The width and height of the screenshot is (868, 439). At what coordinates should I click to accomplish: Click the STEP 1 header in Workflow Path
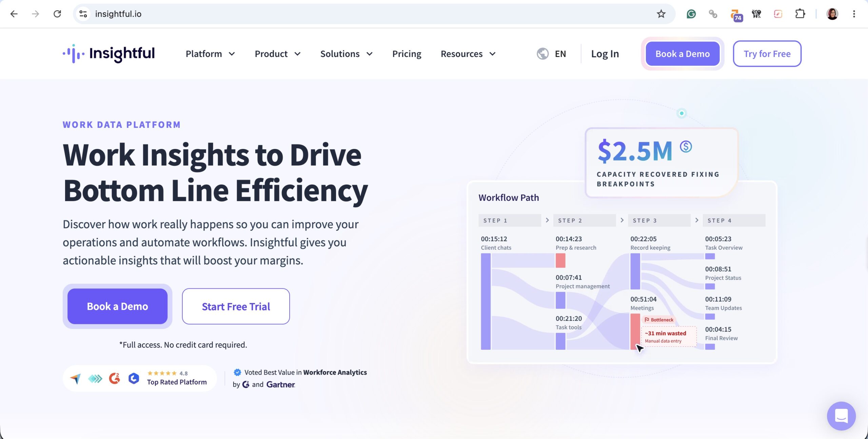pyautogui.click(x=509, y=220)
